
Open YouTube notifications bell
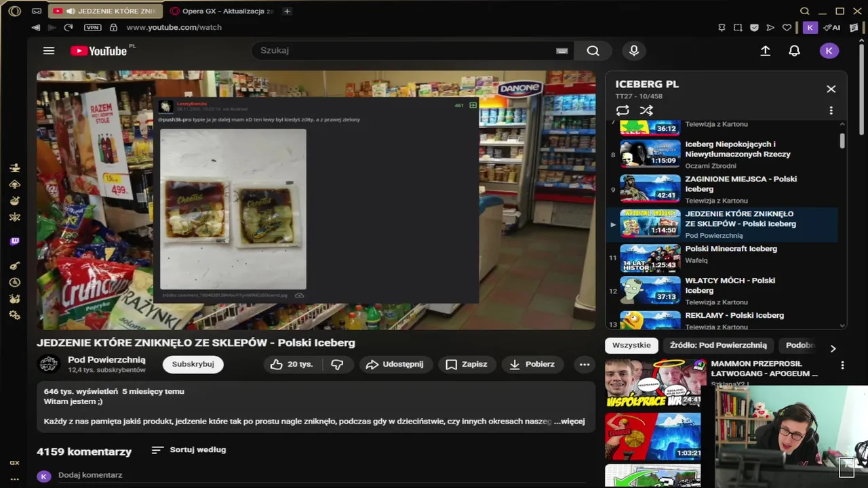[x=794, y=51]
